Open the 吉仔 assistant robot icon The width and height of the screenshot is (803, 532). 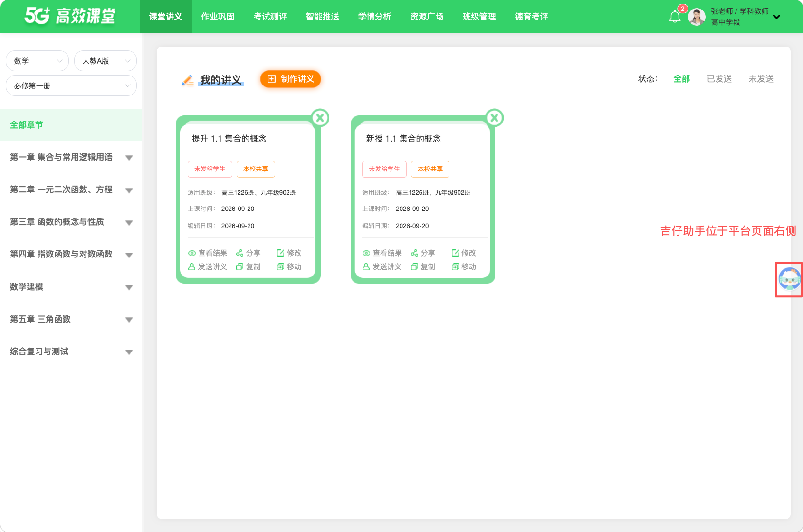tap(789, 279)
